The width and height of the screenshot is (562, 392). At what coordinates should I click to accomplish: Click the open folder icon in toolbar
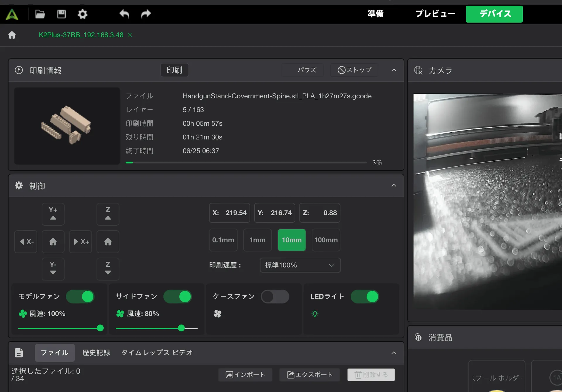(40, 14)
